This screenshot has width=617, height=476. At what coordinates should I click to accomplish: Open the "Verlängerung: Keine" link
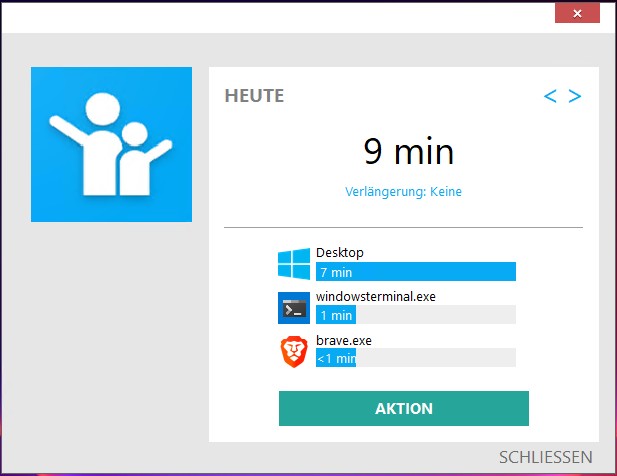click(403, 191)
